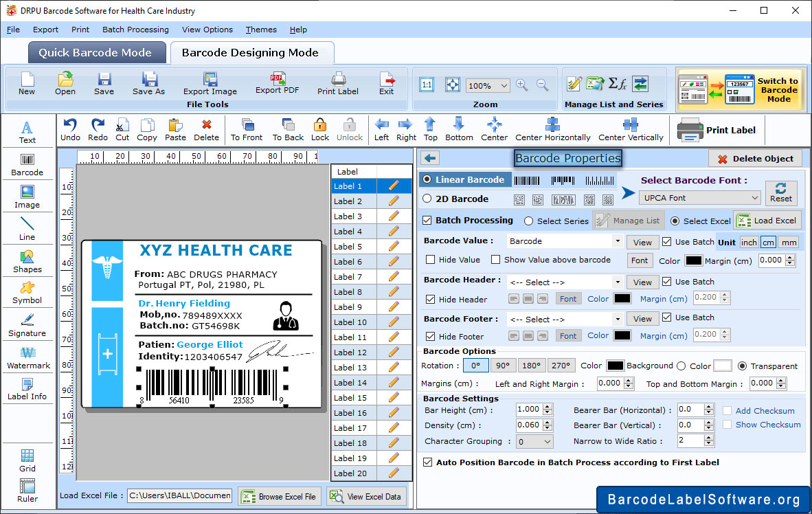Select Transparent background option
This screenshot has height=514, width=812.
click(742, 366)
